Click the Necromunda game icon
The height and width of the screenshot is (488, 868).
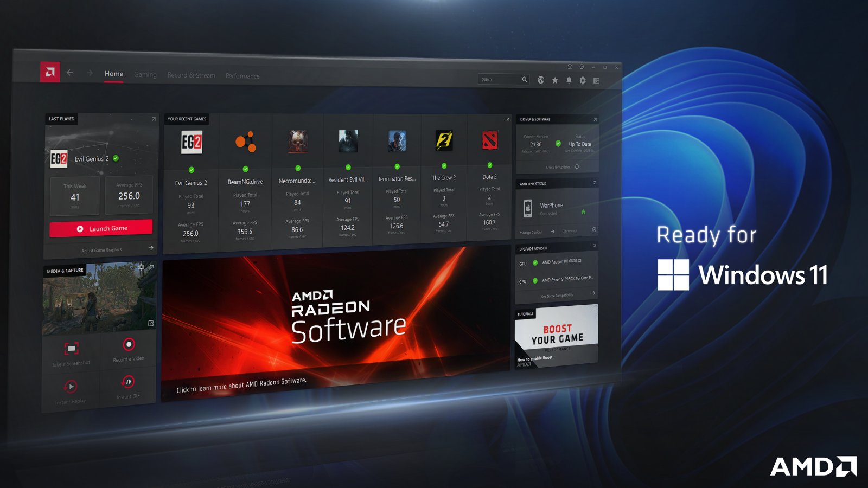click(298, 140)
